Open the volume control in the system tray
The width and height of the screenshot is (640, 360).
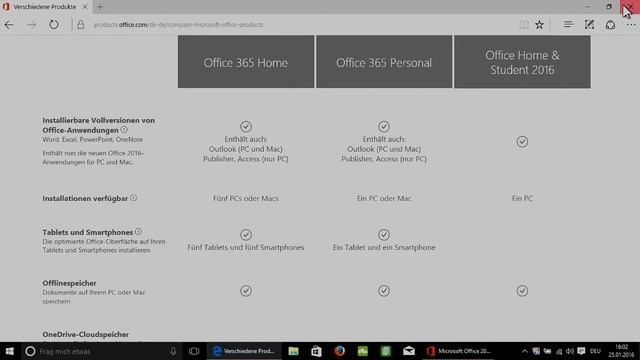point(570,351)
